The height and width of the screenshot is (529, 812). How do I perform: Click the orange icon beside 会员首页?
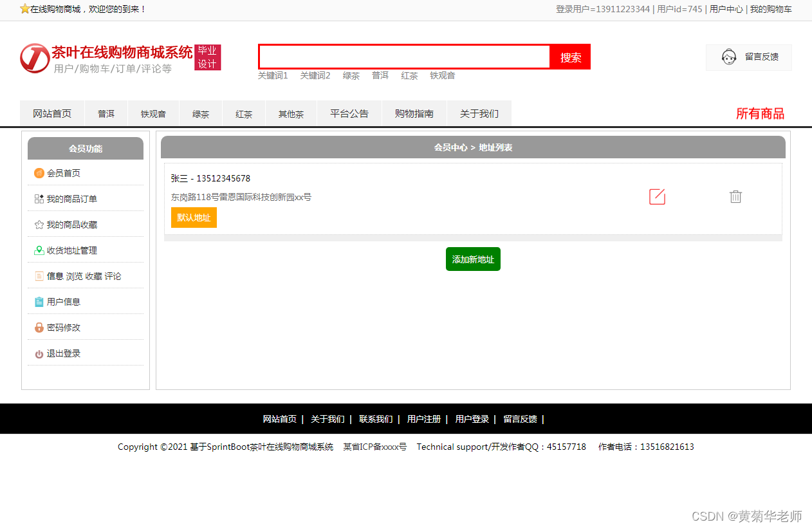(39, 173)
